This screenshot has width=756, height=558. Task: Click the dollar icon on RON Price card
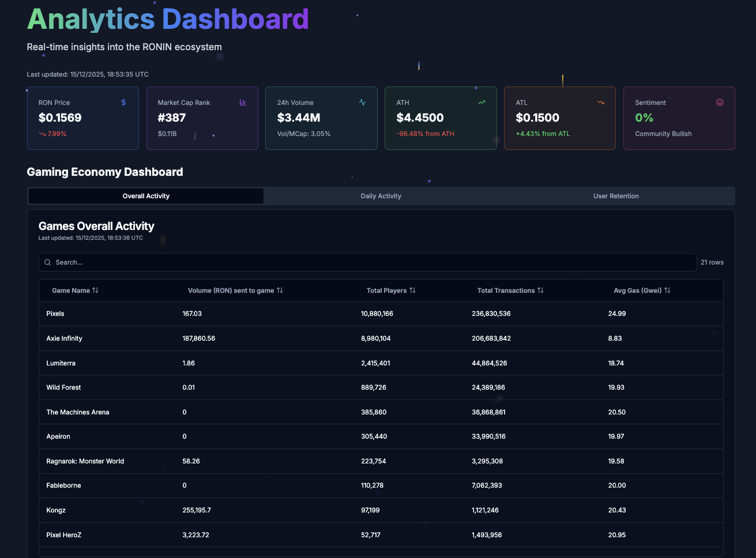coord(123,103)
